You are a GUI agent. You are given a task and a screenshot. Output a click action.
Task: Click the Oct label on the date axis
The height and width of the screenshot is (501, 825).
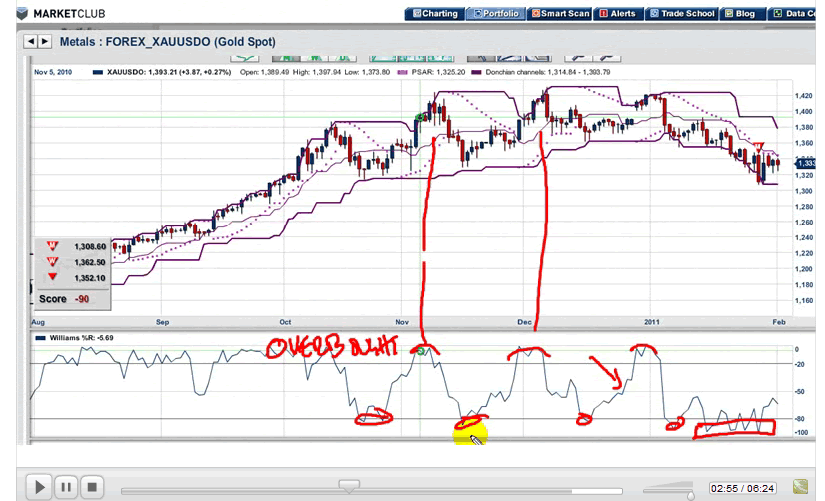pos(285,322)
